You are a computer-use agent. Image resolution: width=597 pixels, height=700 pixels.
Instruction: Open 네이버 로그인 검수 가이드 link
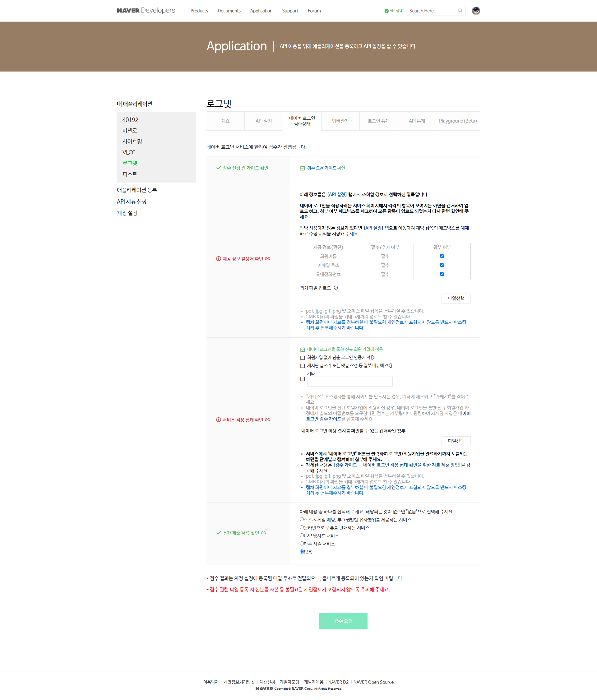[388, 416]
